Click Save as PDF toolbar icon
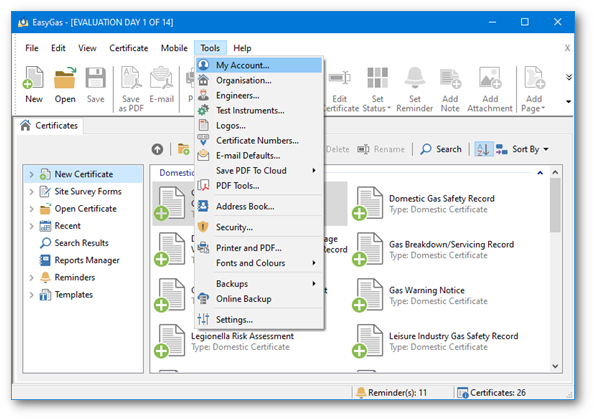Image resolution: width=594 pixels, height=419 pixels. (131, 89)
